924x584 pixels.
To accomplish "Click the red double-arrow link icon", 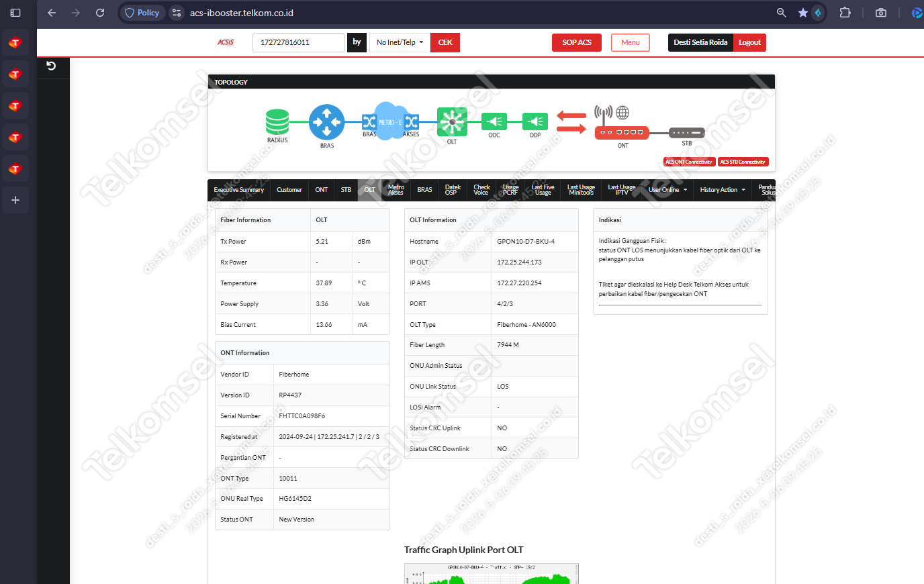I will pos(571,122).
